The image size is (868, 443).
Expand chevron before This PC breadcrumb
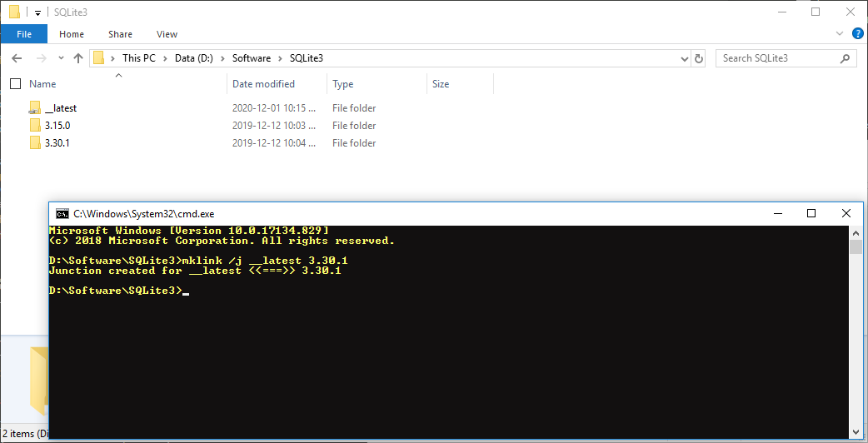point(113,58)
